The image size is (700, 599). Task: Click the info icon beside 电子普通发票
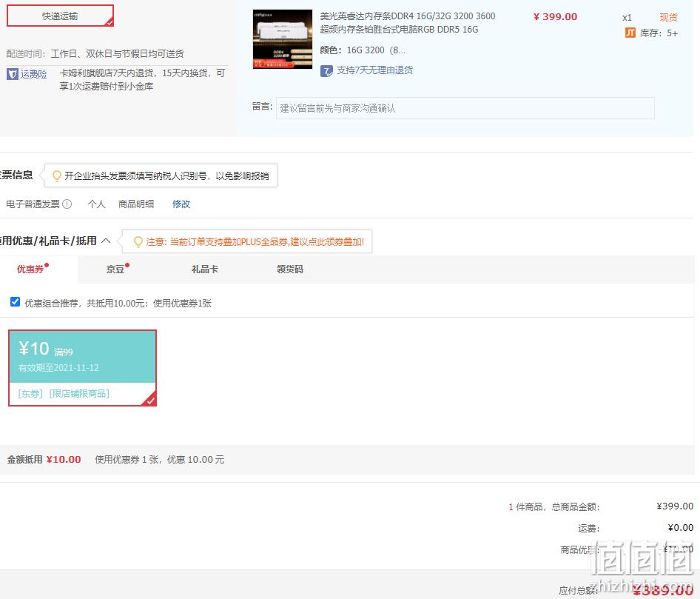pos(67,204)
